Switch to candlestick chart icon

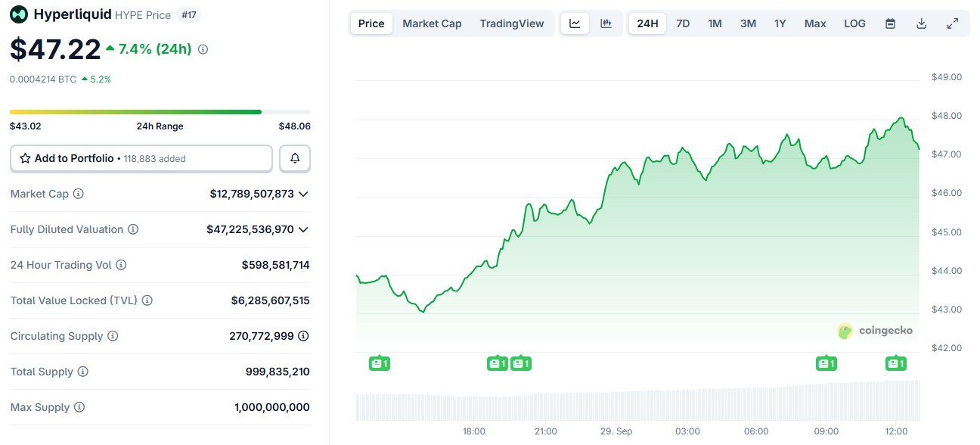606,23
